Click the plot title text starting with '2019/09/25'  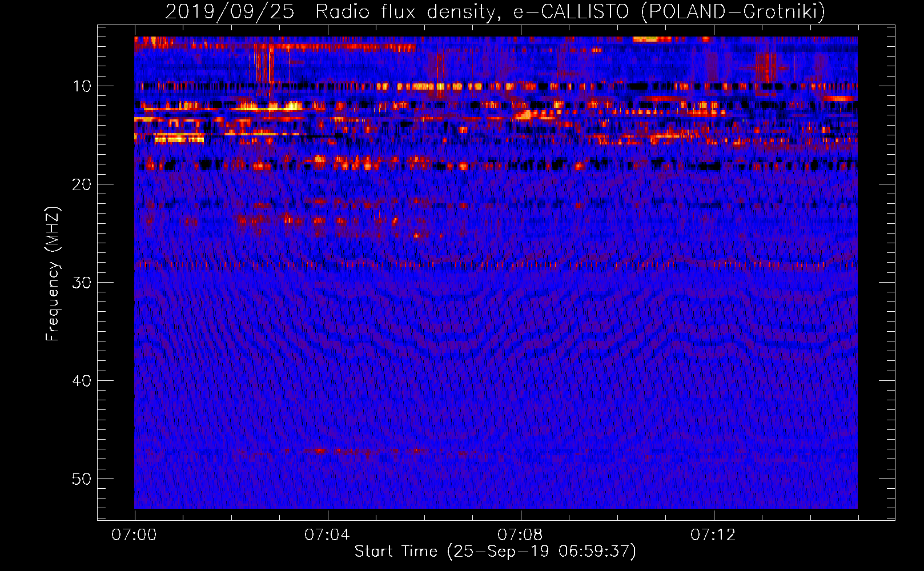(495, 12)
